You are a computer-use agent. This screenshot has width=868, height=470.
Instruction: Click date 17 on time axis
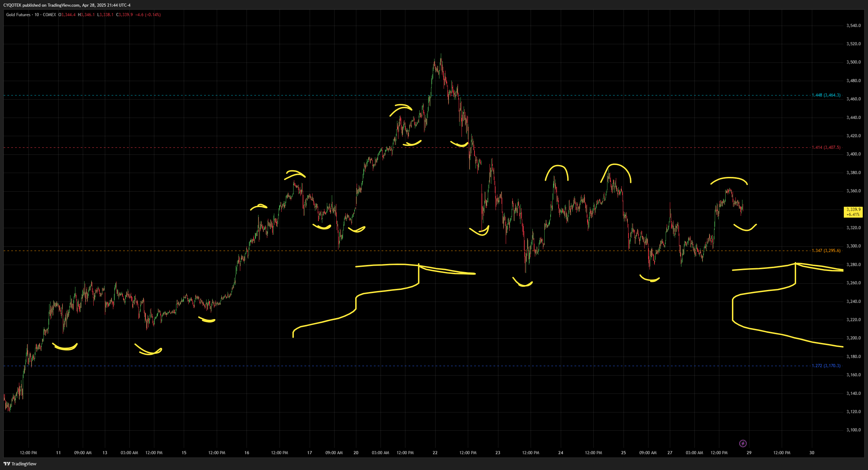coord(310,453)
